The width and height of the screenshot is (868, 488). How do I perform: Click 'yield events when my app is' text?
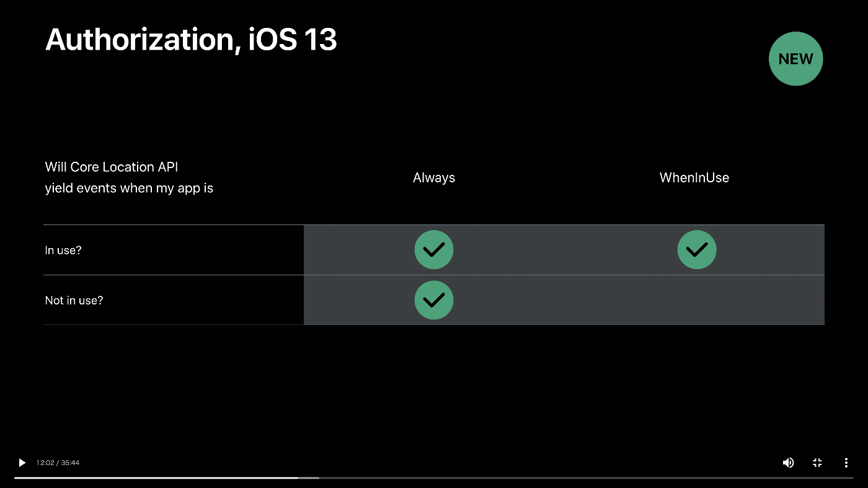[x=129, y=189]
